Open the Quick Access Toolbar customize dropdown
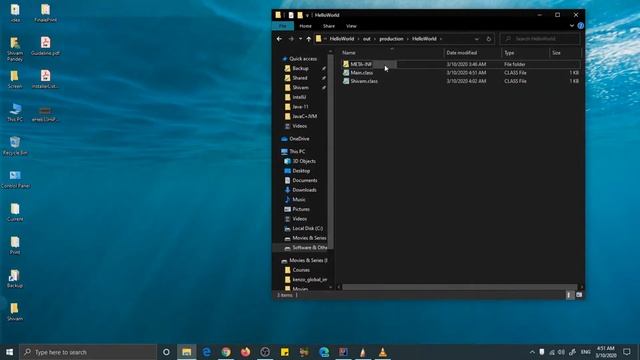This screenshot has height=360, width=640. [x=307, y=15]
